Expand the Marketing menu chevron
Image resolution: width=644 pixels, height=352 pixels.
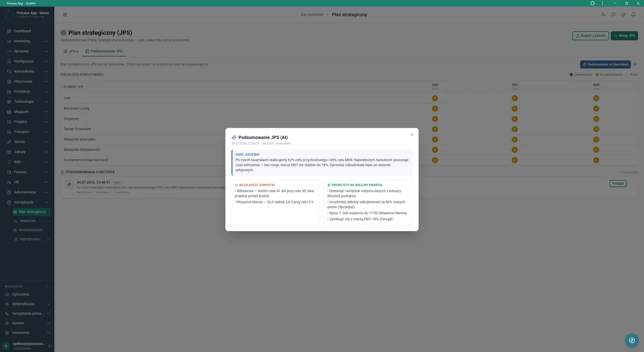pos(46,41)
